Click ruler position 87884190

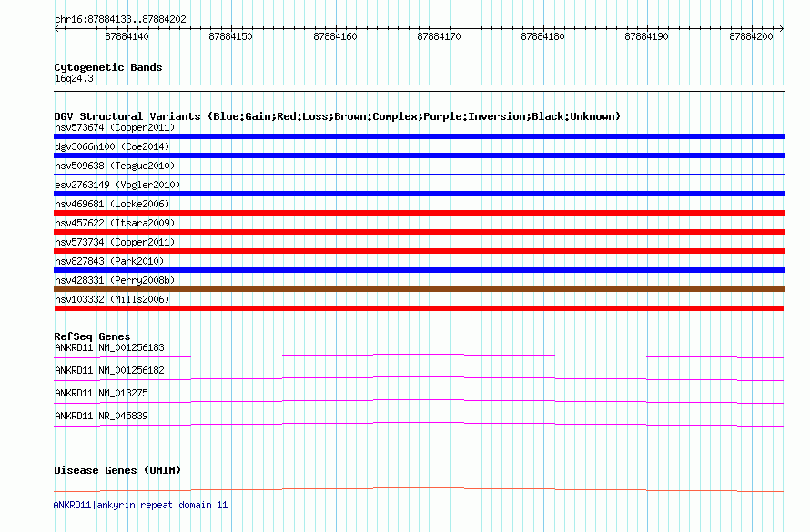647,36
